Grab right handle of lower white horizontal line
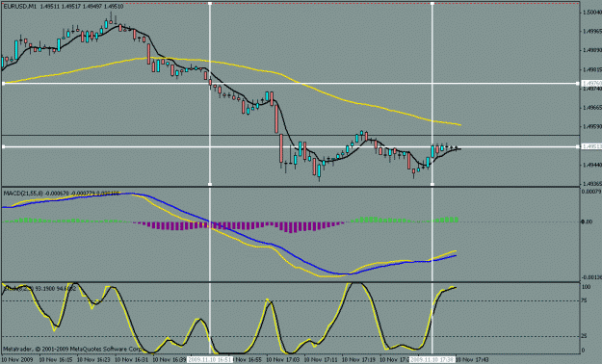The image size is (602, 364). (578, 146)
